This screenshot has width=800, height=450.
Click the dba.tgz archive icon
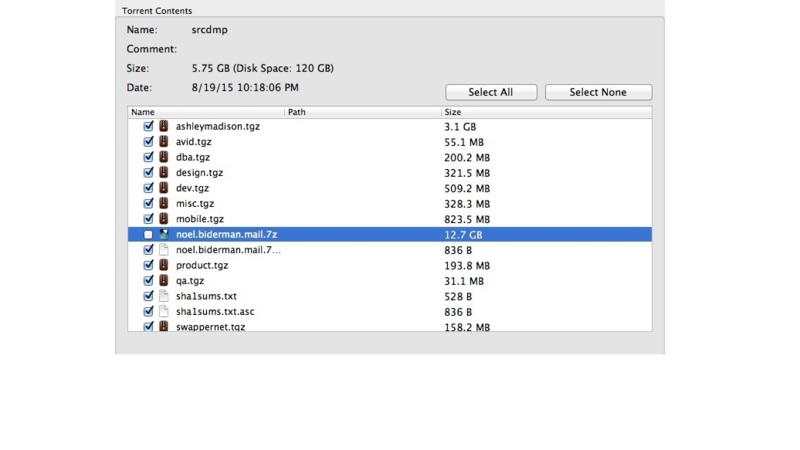point(164,157)
